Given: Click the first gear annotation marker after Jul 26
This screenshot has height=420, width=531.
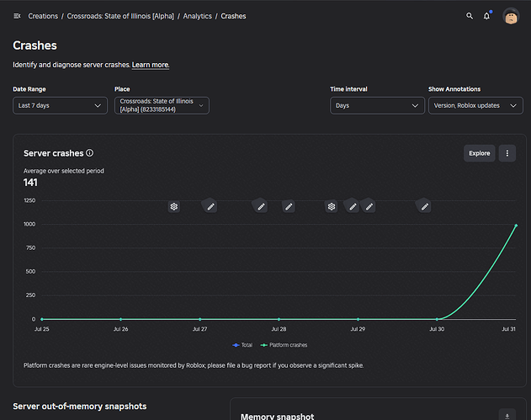Looking at the screenshot, I should pyautogui.click(x=174, y=206).
